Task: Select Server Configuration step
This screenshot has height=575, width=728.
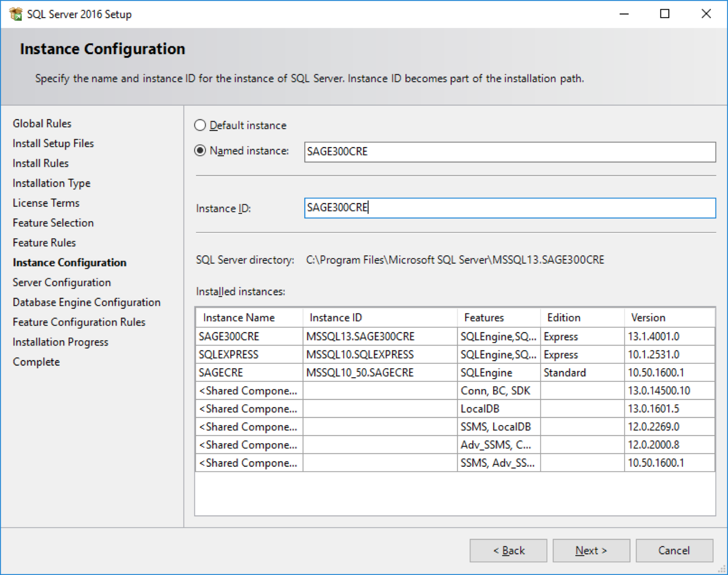Action: (x=62, y=282)
